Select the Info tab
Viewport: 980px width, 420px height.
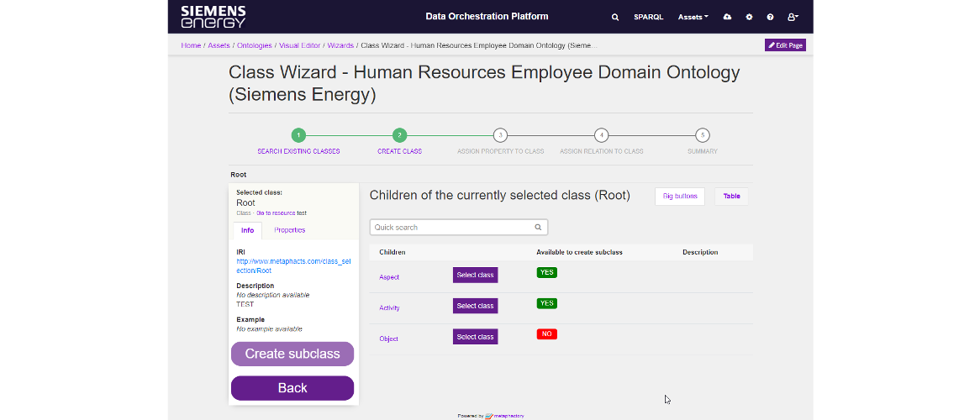tap(247, 230)
